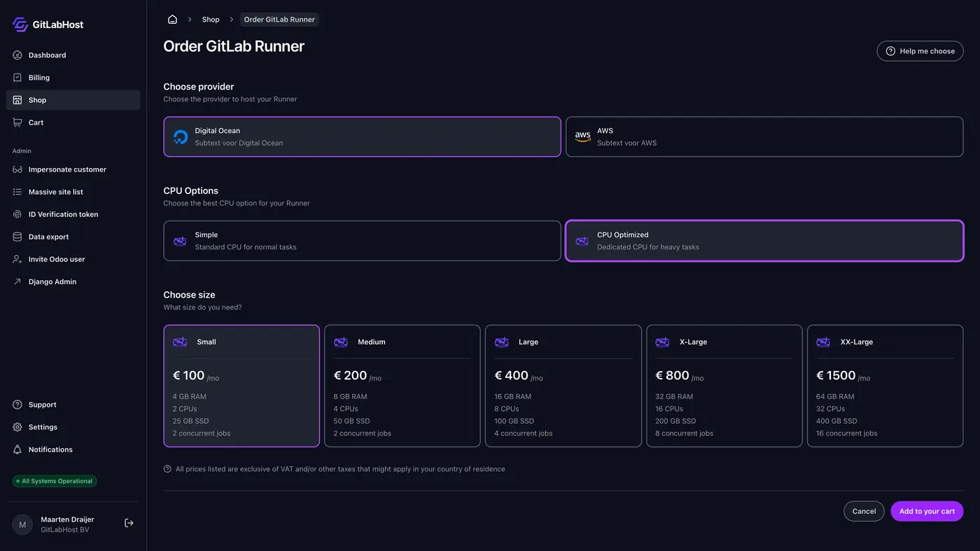
Task: Open Data export page
Action: coord(73,237)
